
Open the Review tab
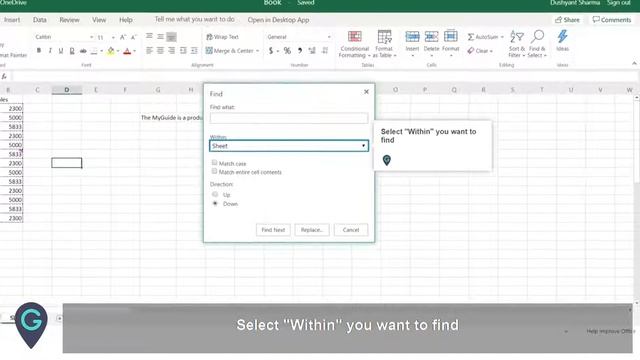[x=69, y=20]
